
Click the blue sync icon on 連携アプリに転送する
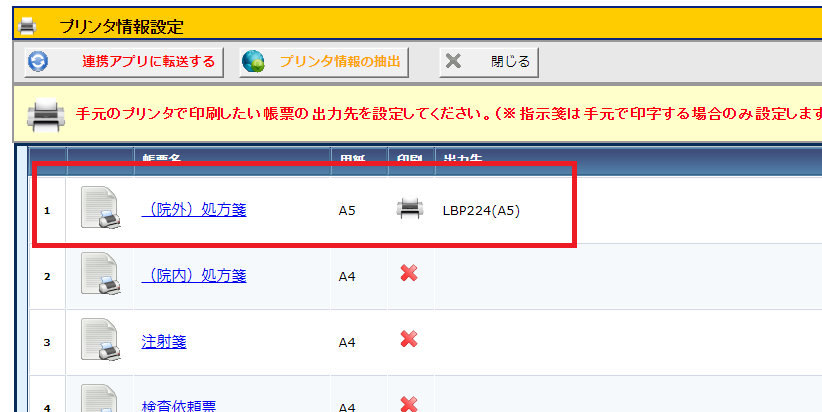click(38, 61)
